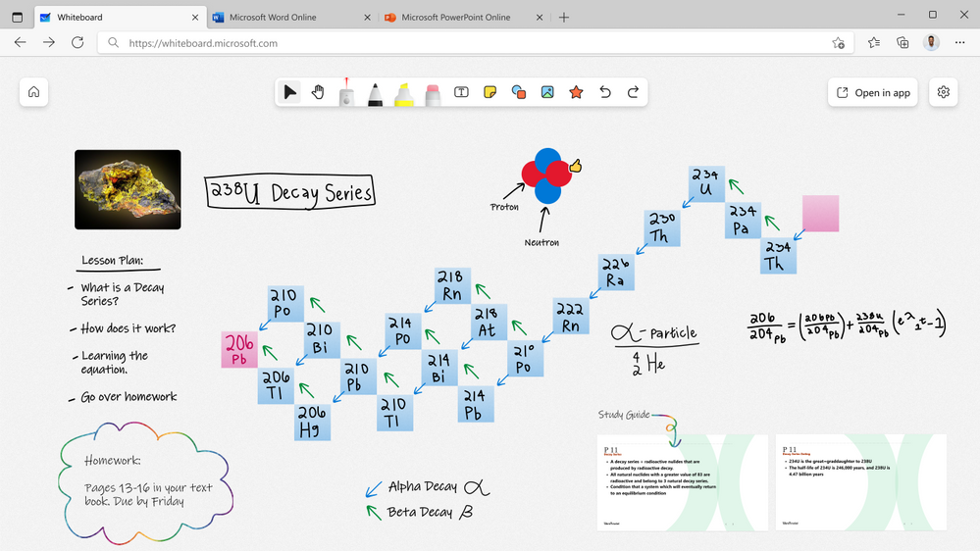Insert a sticky note
Image resolution: width=980 pixels, height=551 pixels.
pyautogui.click(x=490, y=92)
